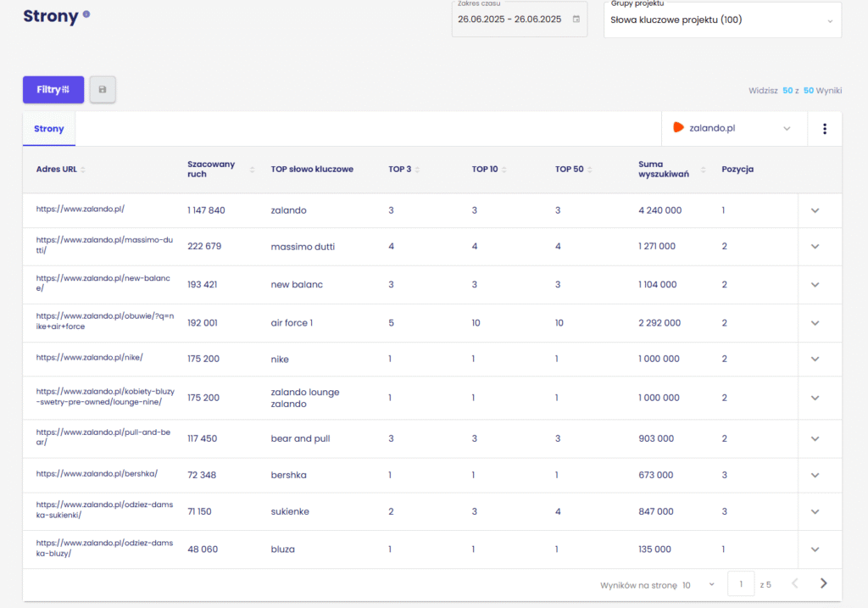
Task: Open the zalando.pl/massimo-dutti/ URL
Action: click(104, 245)
